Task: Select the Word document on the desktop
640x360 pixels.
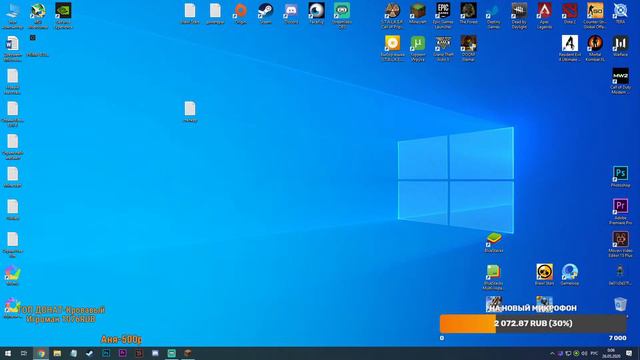Action: (13, 48)
